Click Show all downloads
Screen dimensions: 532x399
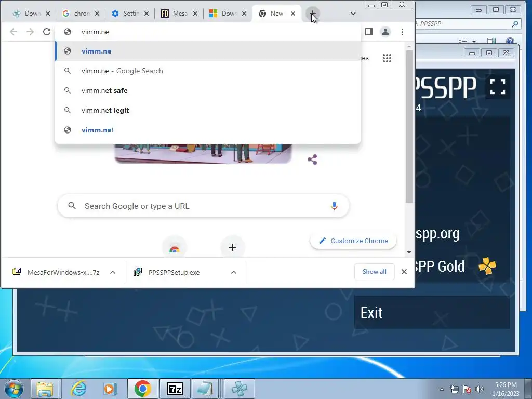(x=374, y=272)
